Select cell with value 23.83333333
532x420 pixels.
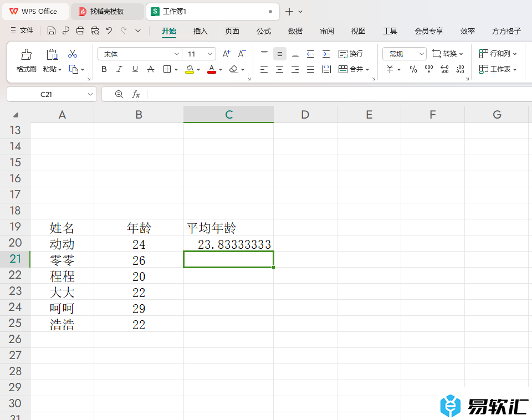(x=228, y=244)
